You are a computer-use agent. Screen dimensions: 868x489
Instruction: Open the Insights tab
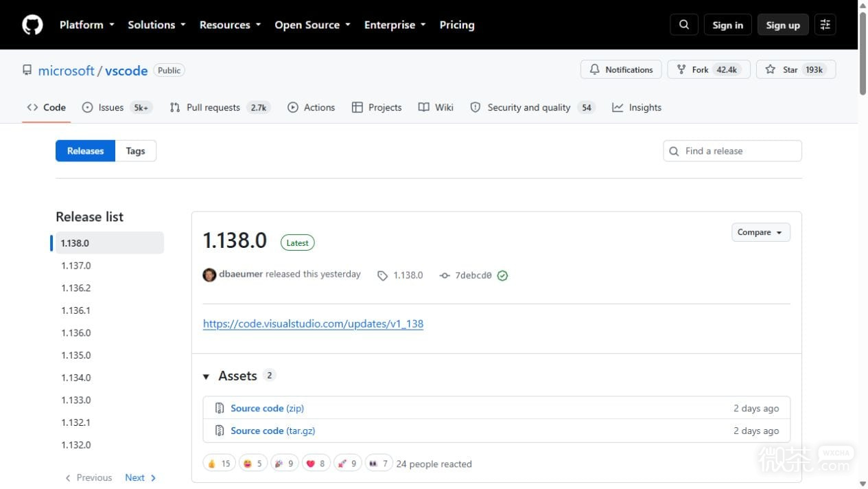click(x=637, y=107)
